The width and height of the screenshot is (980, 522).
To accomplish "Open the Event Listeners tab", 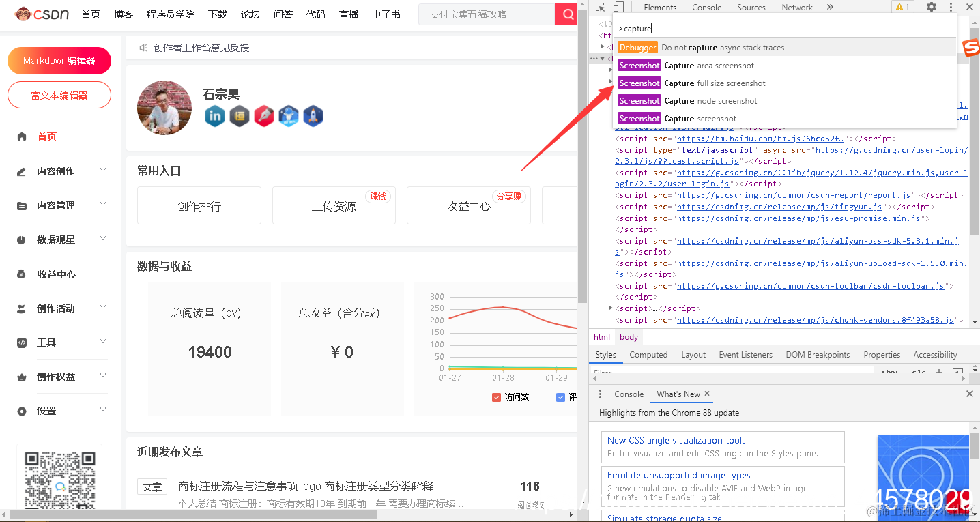I will (x=745, y=355).
